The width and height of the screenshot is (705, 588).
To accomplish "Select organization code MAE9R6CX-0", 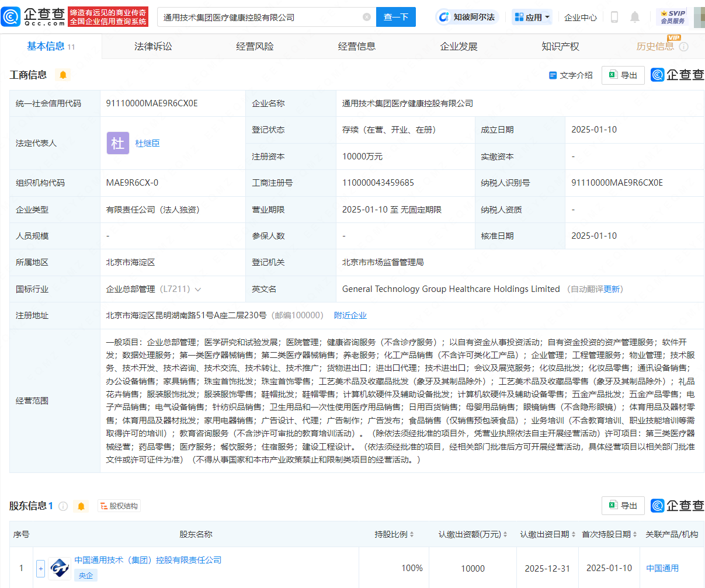I will coord(132,183).
